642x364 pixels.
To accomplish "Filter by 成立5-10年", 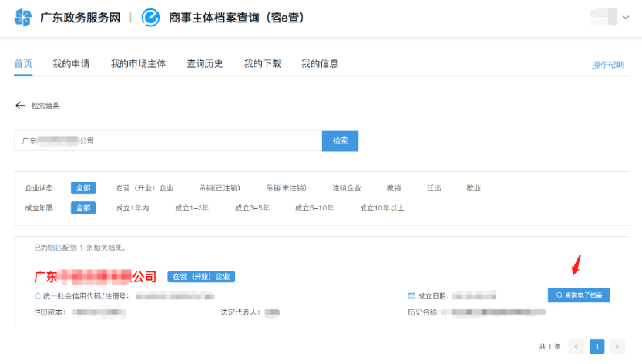I will pyautogui.click(x=314, y=208).
